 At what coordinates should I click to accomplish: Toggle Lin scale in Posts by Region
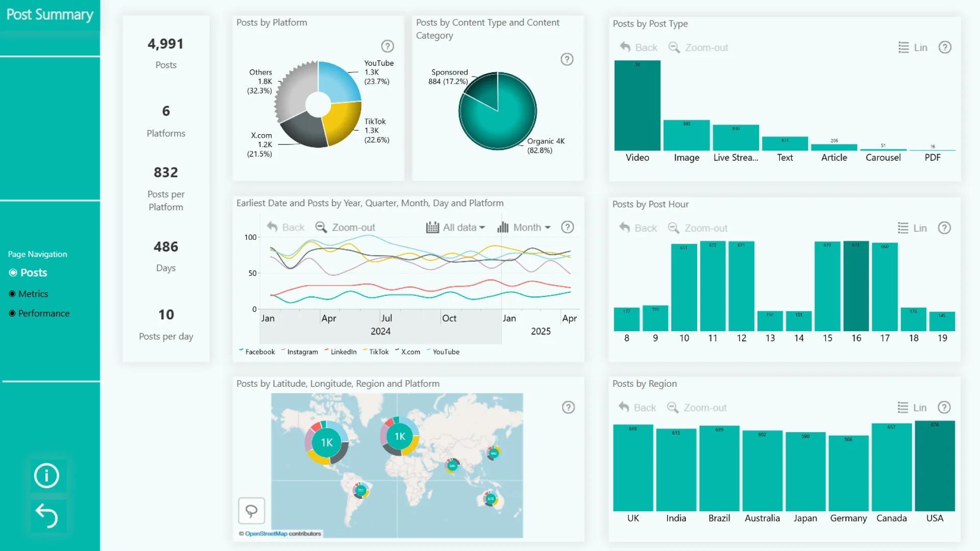click(912, 408)
